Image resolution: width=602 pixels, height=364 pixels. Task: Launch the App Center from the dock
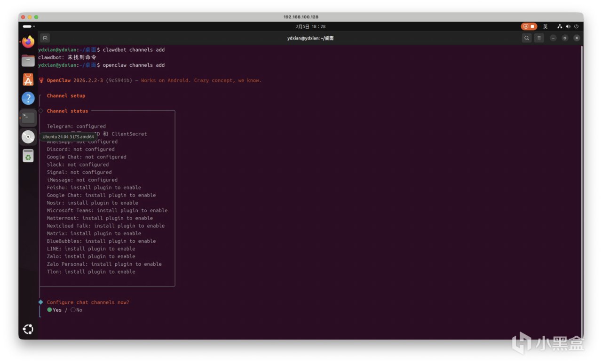pos(28,79)
